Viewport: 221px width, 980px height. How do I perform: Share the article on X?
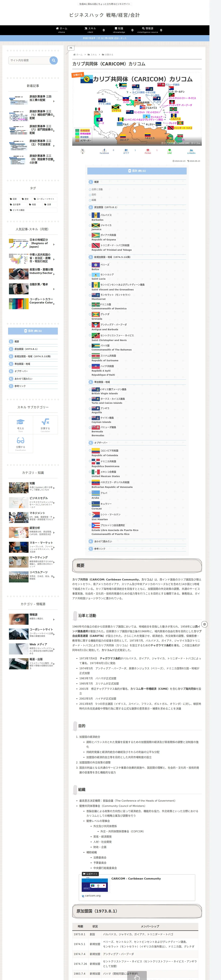82,151
